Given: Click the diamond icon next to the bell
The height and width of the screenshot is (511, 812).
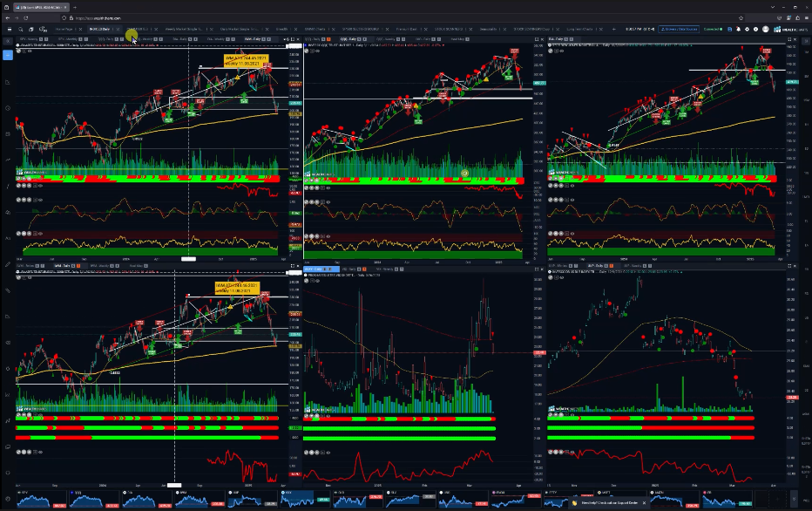Looking at the screenshot, I should pyautogui.click(x=748, y=29).
